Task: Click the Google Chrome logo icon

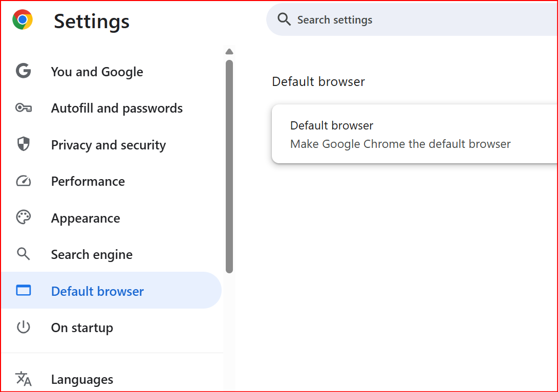Action: click(x=23, y=20)
